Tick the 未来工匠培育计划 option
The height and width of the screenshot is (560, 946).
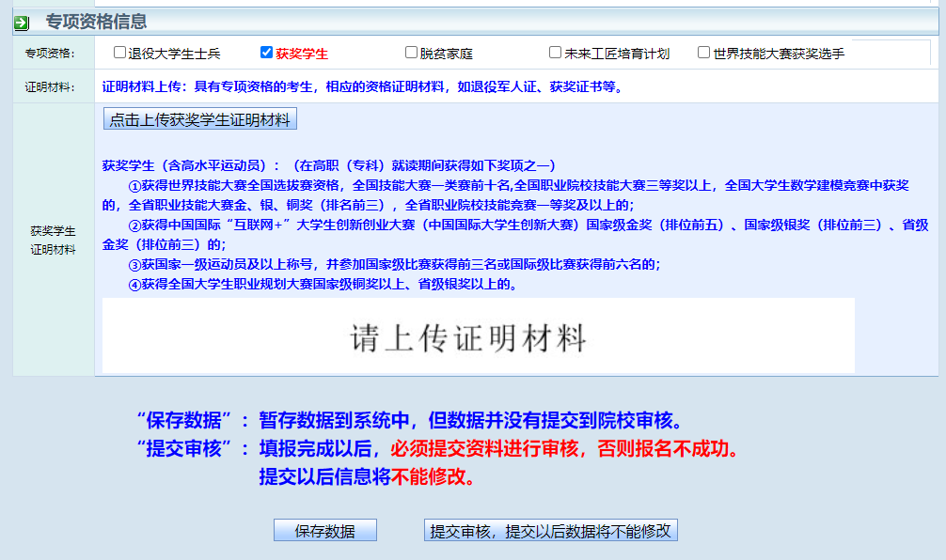[555, 53]
